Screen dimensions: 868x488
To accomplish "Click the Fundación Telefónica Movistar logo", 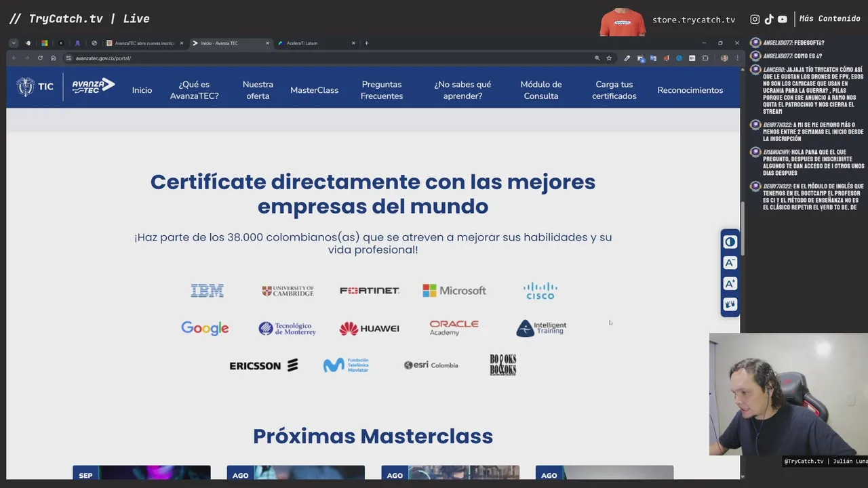I will 346,365.
